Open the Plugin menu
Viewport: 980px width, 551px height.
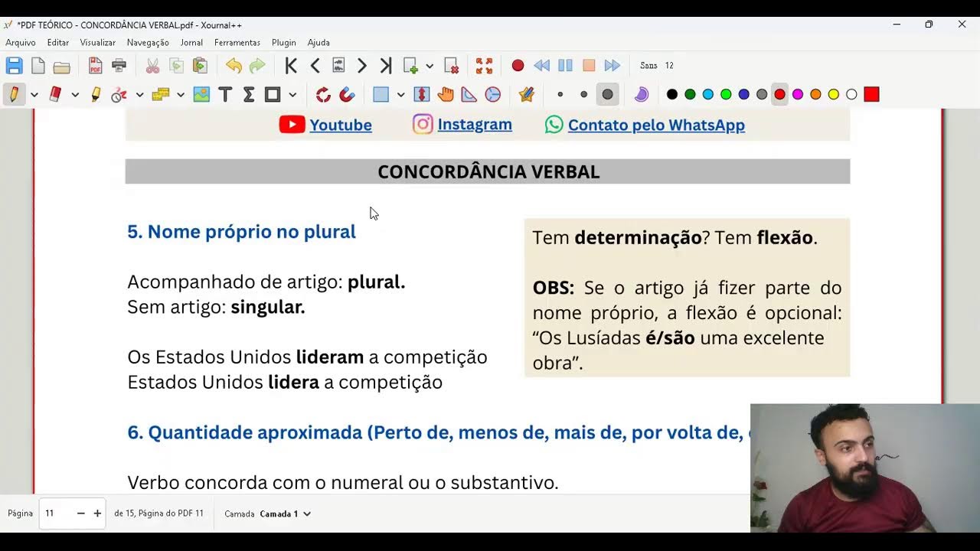284,43
